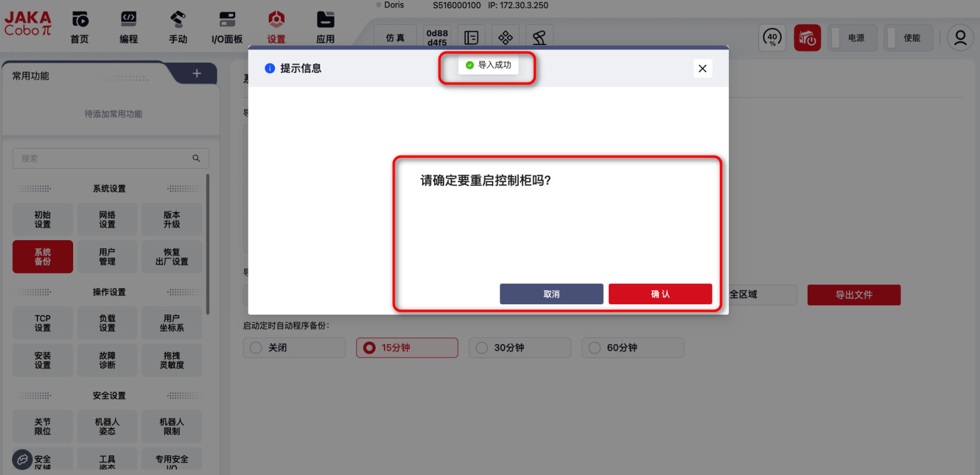This screenshot has height=475, width=980.
Task: Open the 编程 programming icon
Action: click(x=128, y=20)
